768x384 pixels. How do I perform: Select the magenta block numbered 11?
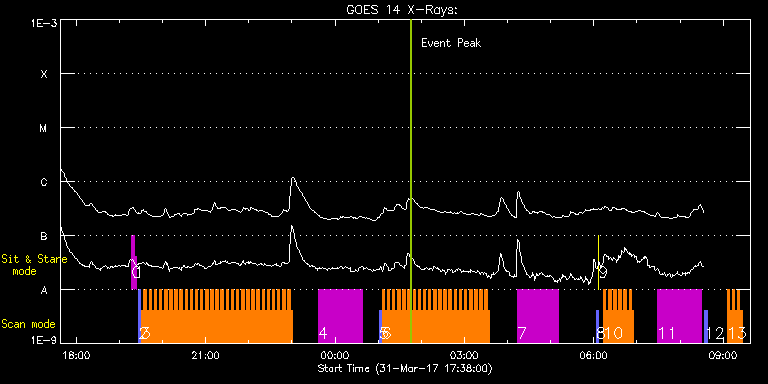coord(679,316)
